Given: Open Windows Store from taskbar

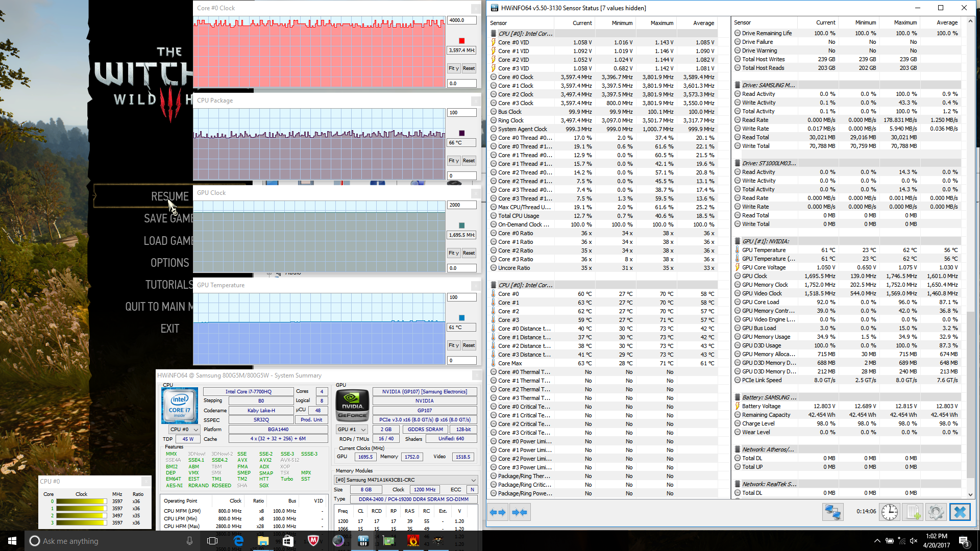Looking at the screenshot, I should 288,541.
